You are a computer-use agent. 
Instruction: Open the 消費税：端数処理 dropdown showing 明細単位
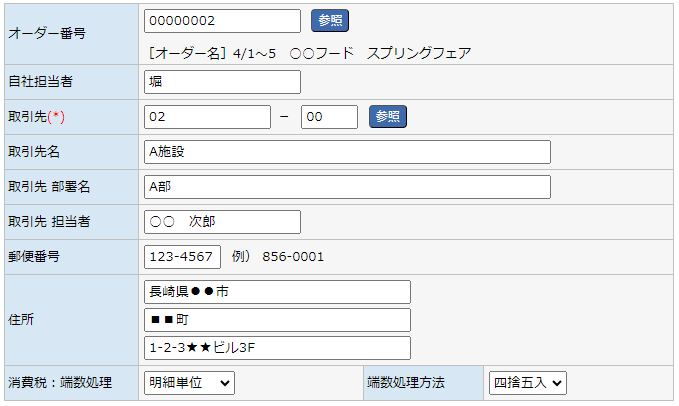coord(189,383)
